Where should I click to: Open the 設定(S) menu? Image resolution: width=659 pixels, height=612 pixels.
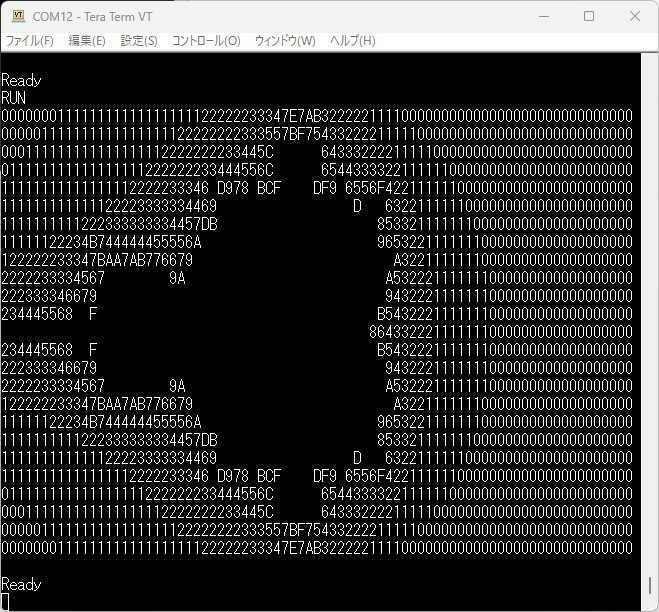pos(139,41)
